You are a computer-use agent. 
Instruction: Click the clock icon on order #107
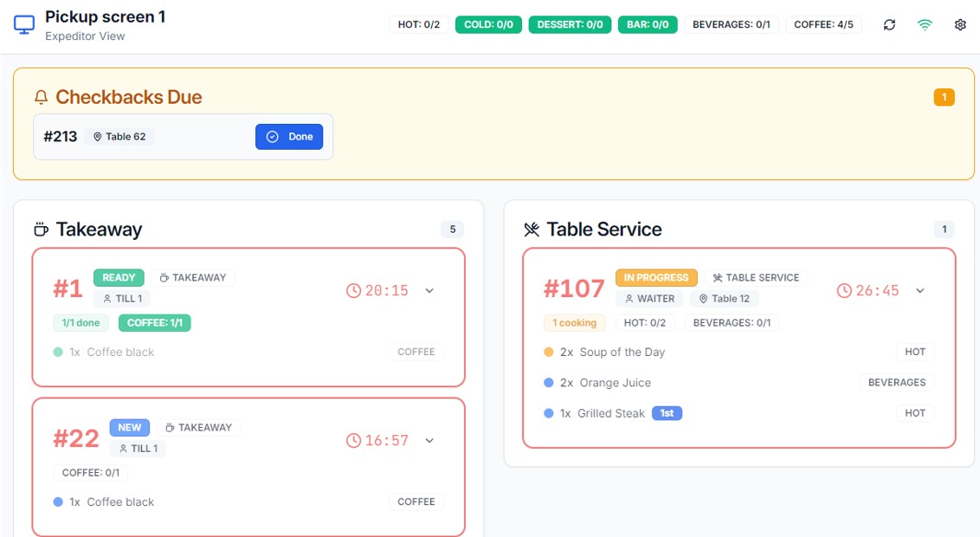point(844,291)
